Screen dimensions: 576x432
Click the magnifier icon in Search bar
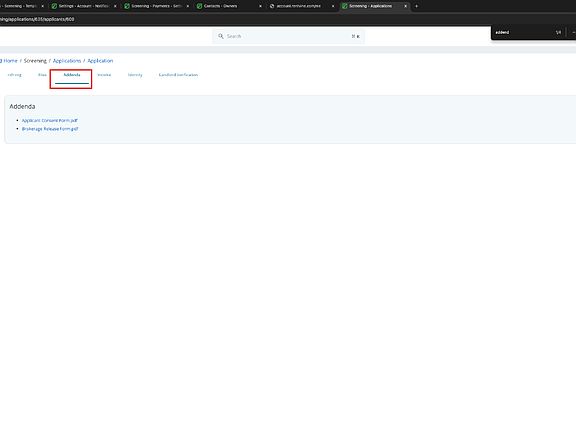click(221, 36)
